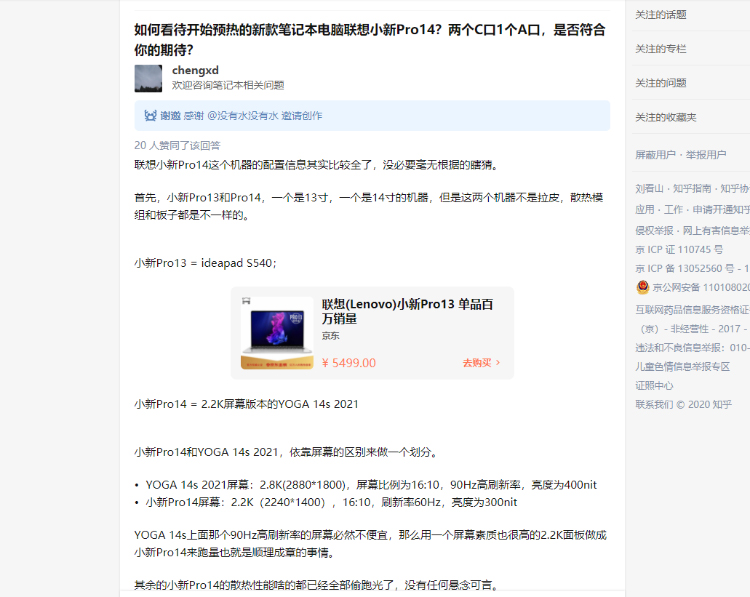Click 京 ICP 证 110745 号 link
The width and height of the screenshot is (750, 597).
click(x=679, y=250)
